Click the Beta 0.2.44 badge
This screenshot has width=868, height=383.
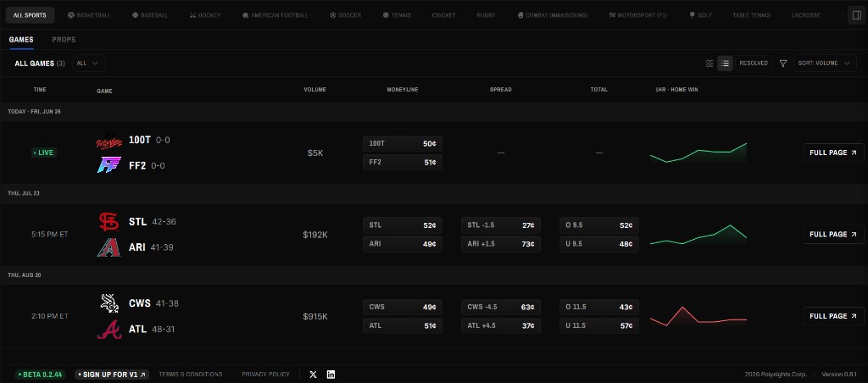[x=41, y=375]
